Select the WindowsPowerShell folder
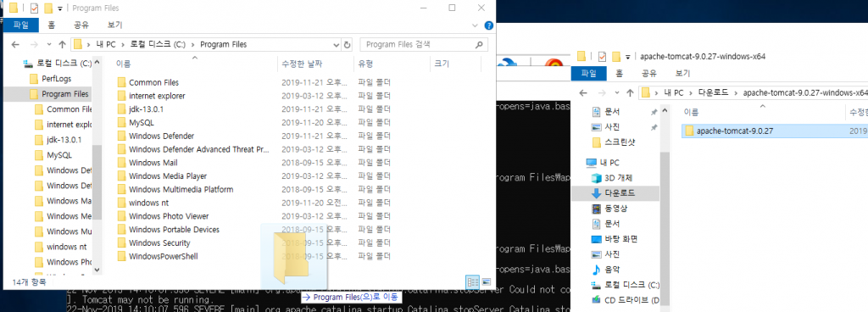Viewport: 868px width, 312px height. click(164, 256)
